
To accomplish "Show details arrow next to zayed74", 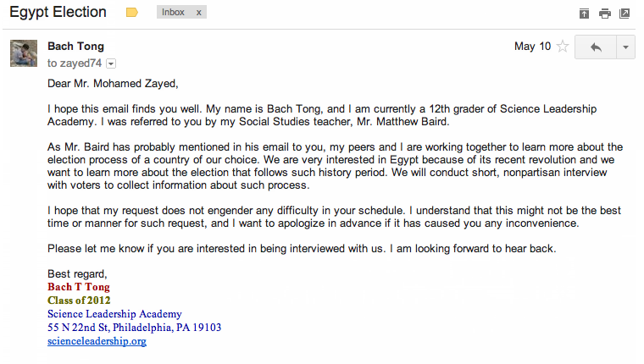I will tap(111, 63).
